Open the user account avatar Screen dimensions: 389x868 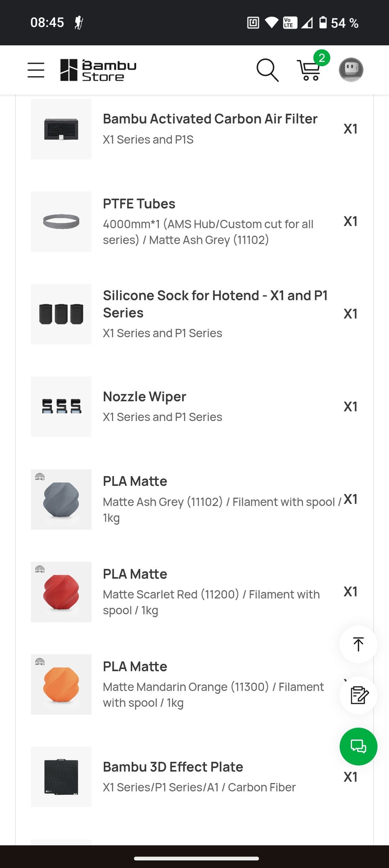pyautogui.click(x=351, y=70)
